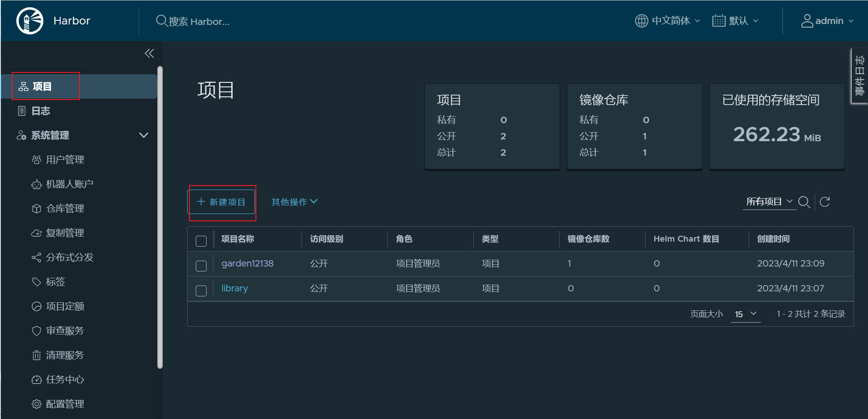The image size is (868, 419).
Task: Click the project list search magnifier icon
Action: [x=804, y=202]
